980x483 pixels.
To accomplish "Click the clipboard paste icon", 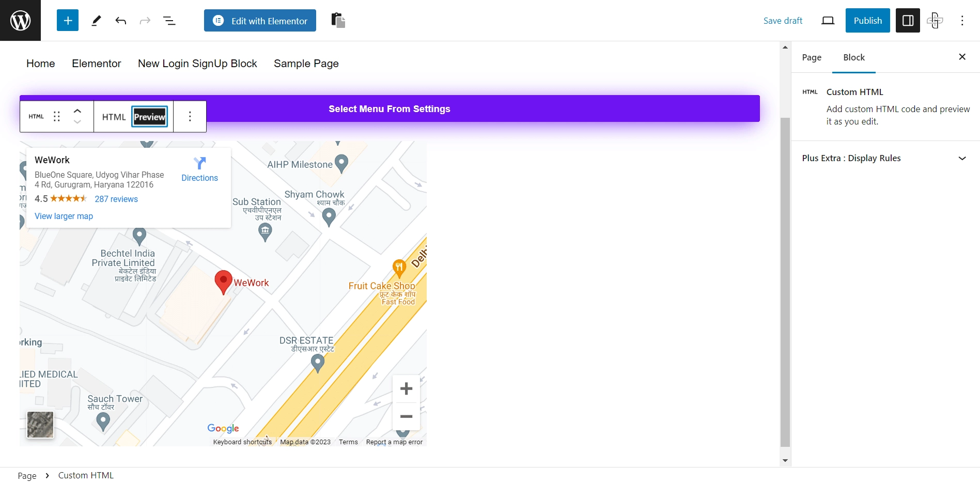I will [x=338, y=21].
